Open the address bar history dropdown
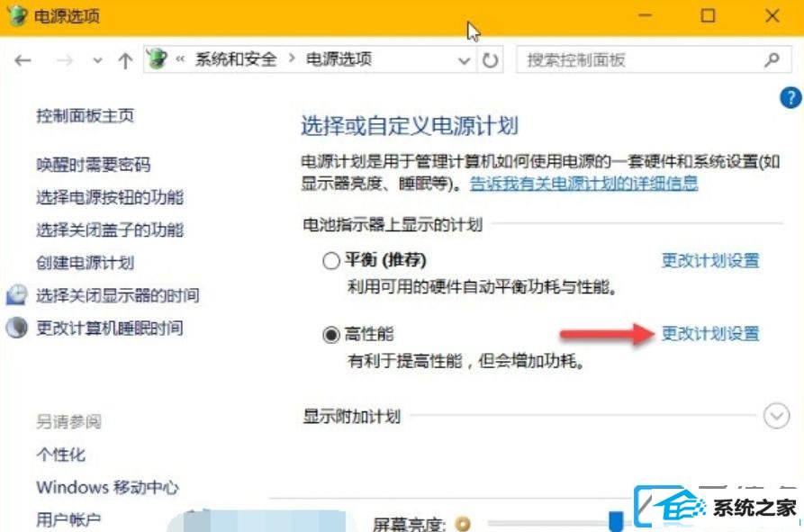804x532 pixels. (x=464, y=61)
